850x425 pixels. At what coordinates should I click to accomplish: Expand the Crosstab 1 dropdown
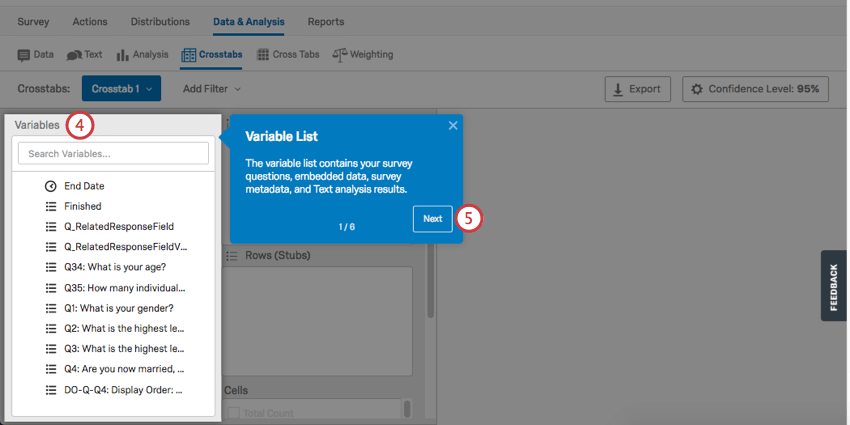[x=121, y=88]
